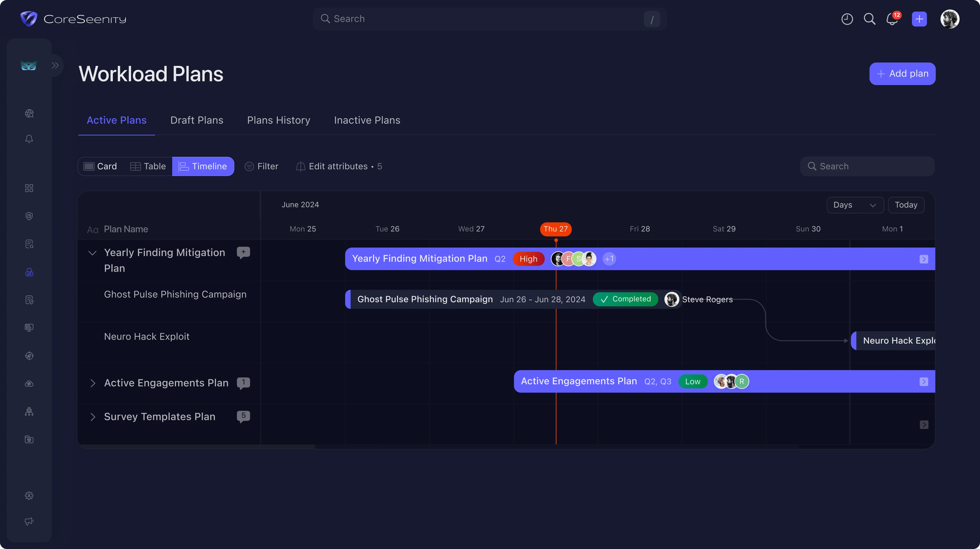
Task: Click the High priority tag
Action: point(528,259)
